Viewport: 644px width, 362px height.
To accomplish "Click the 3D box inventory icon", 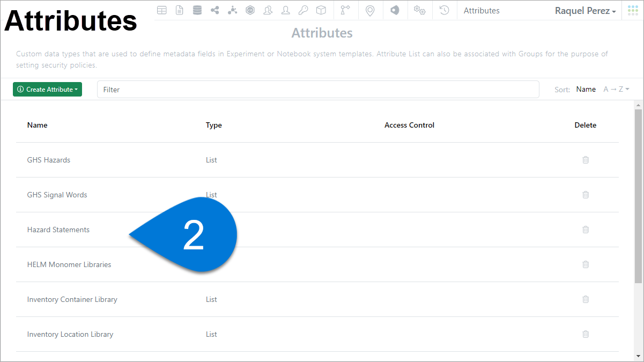I will (x=321, y=10).
